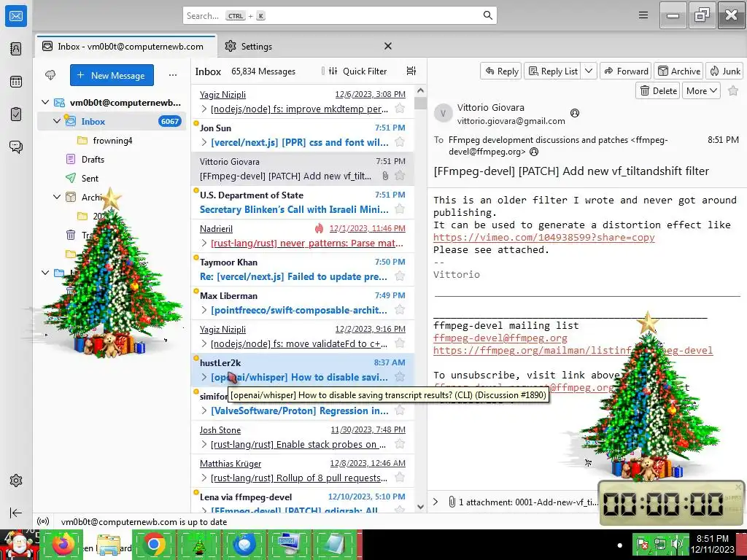Open Chrome from the taskbar
This screenshot has height=560, width=747.
tap(153, 544)
